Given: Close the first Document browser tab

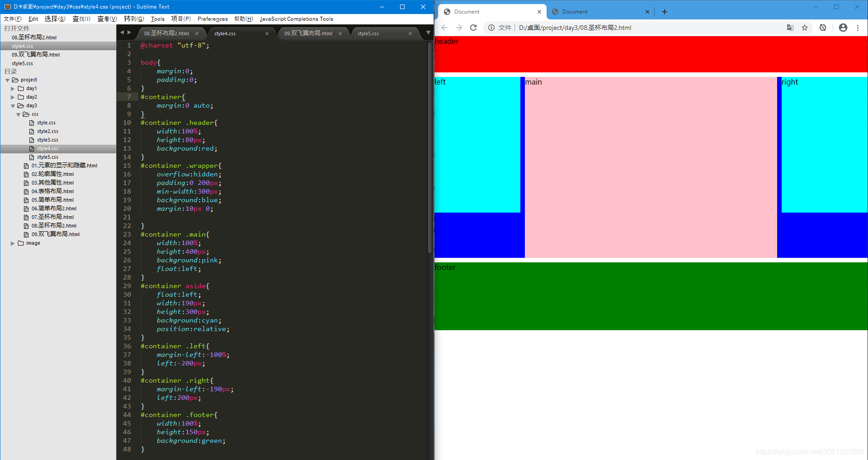Looking at the screenshot, I should point(539,12).
